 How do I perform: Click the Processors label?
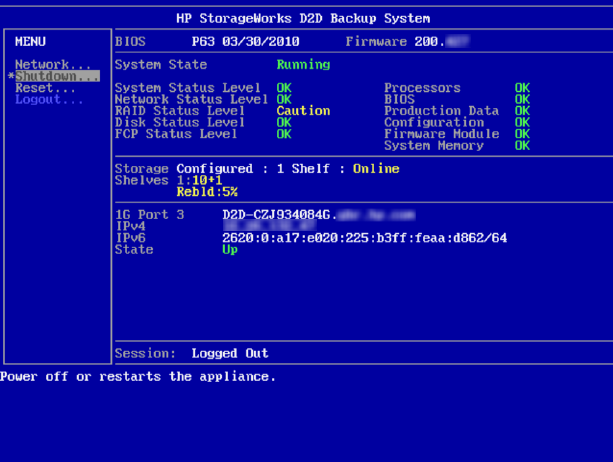click(422, 88)
